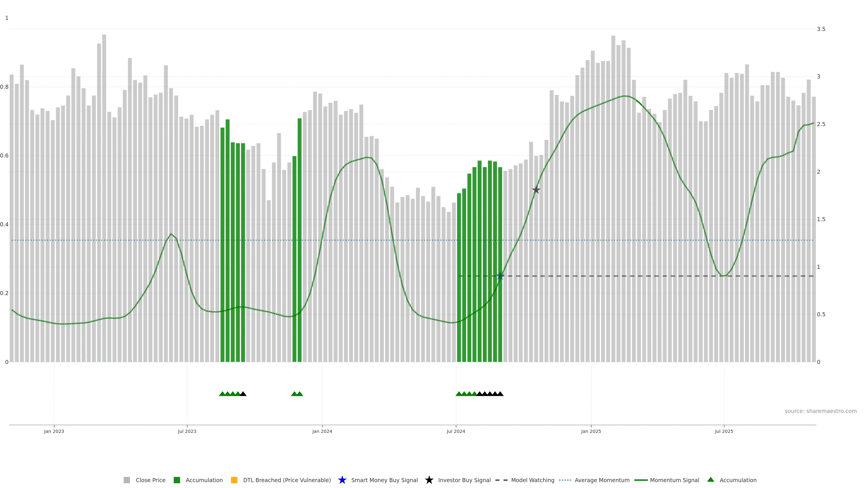Click the gray star marker on momentum line
868x488 pixels.
536,190
